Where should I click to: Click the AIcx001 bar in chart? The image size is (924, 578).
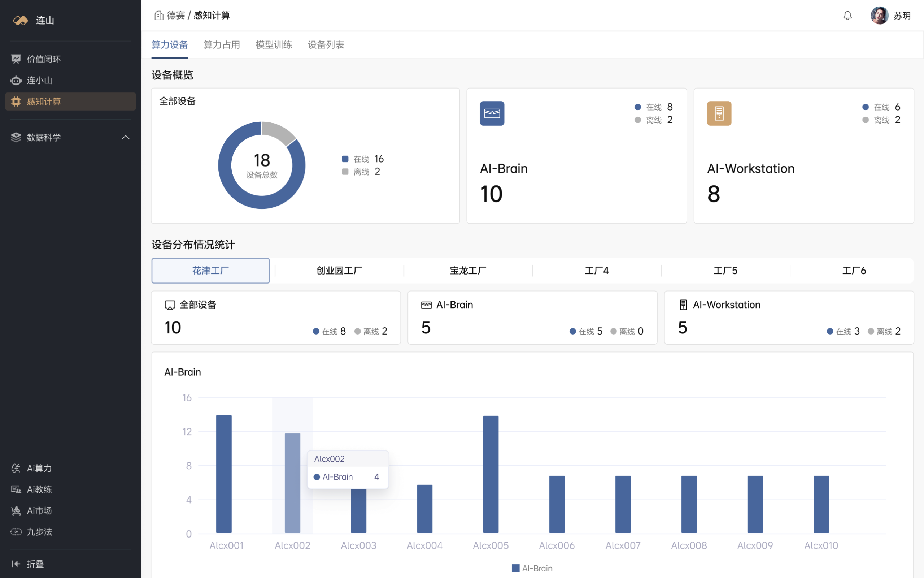point(224,474)
